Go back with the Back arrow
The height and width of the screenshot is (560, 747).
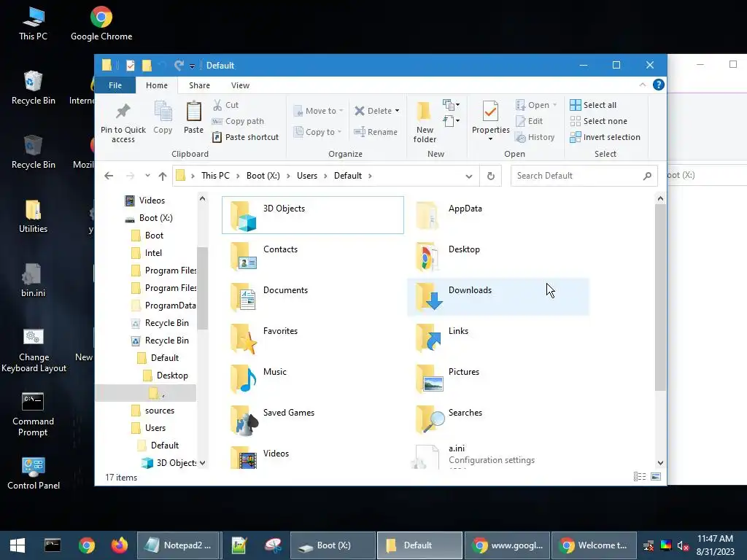pyautogui.click(x=109, y=176)
